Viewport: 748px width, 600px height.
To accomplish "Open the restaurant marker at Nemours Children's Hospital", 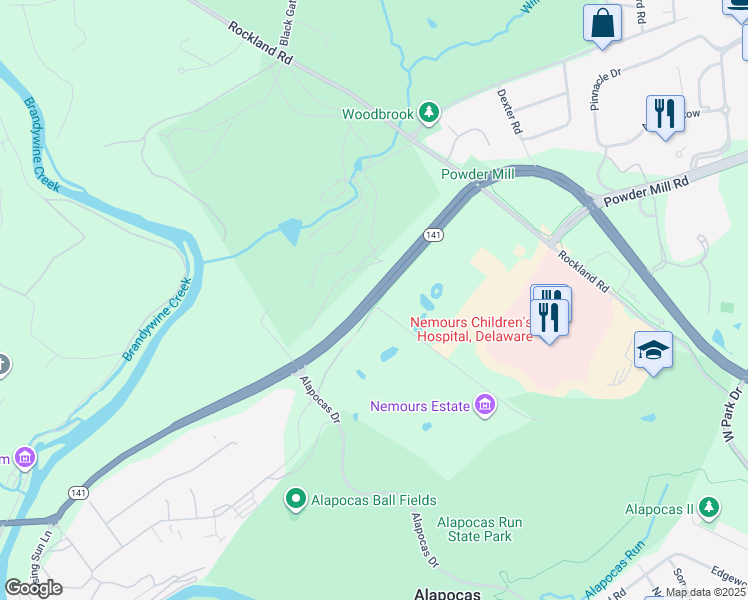I will pyautogui.click(x=549, y=319).
